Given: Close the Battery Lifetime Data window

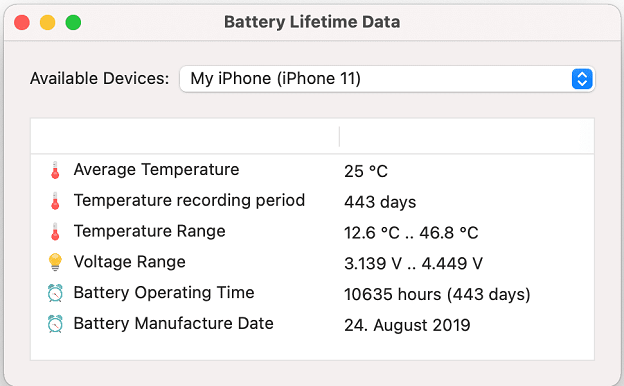Looking at the screenshot, I should pos(22,22).
